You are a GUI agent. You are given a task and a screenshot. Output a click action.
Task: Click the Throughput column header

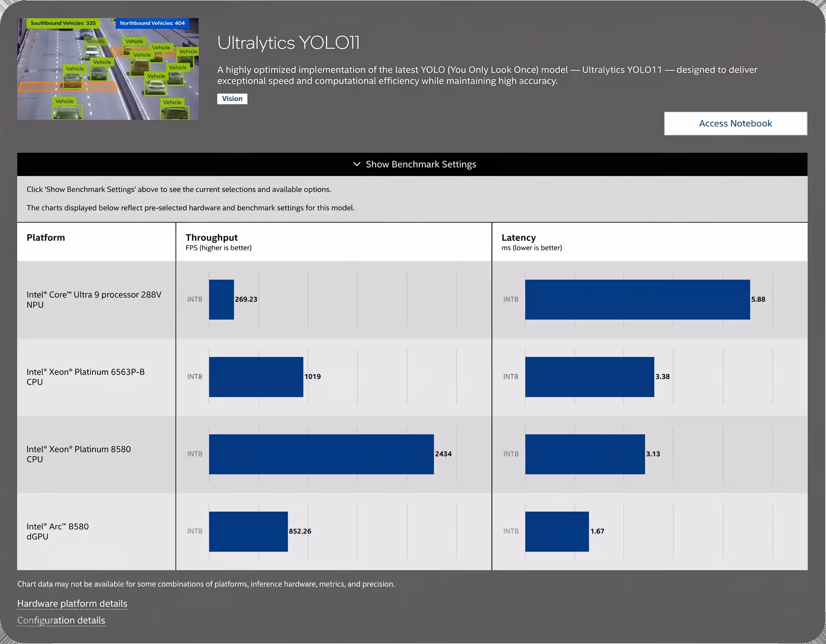coord(211,237)
